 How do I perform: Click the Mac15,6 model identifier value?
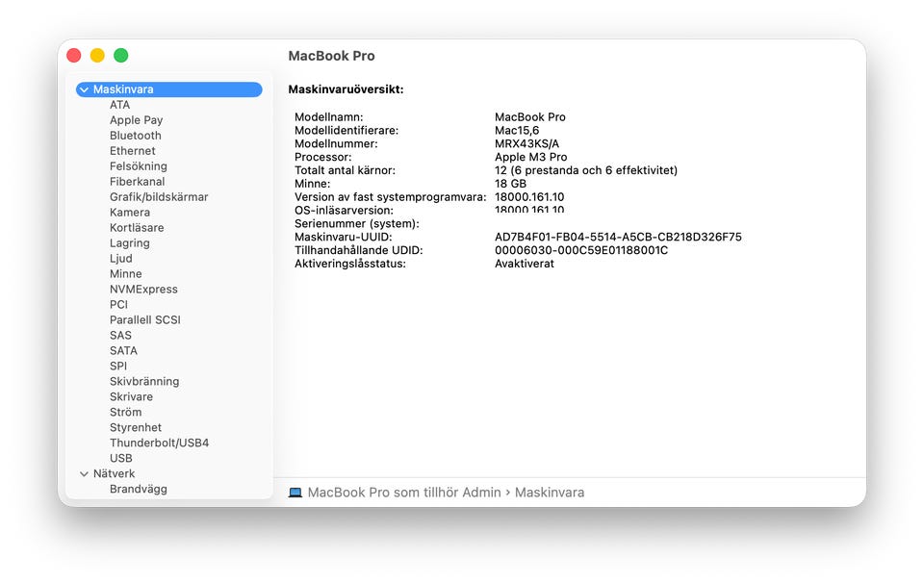coord(517,131)
